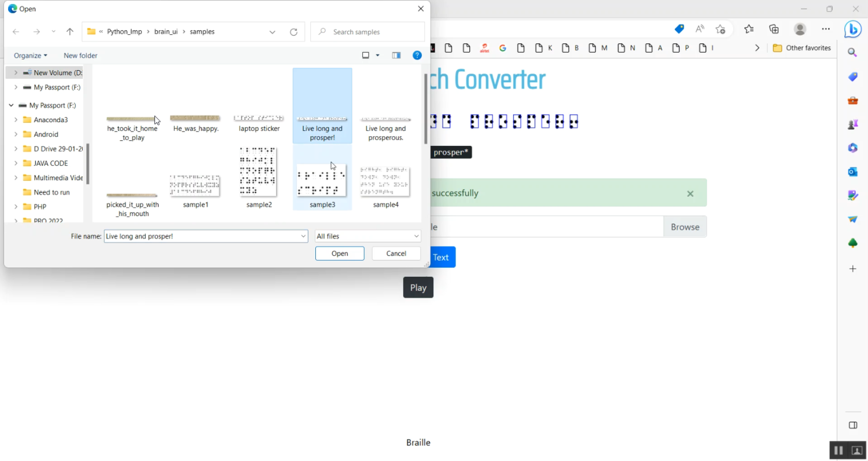868x461 pixels.
Task: Open Outlook from Edge sidebar
Action: [852, 172]
